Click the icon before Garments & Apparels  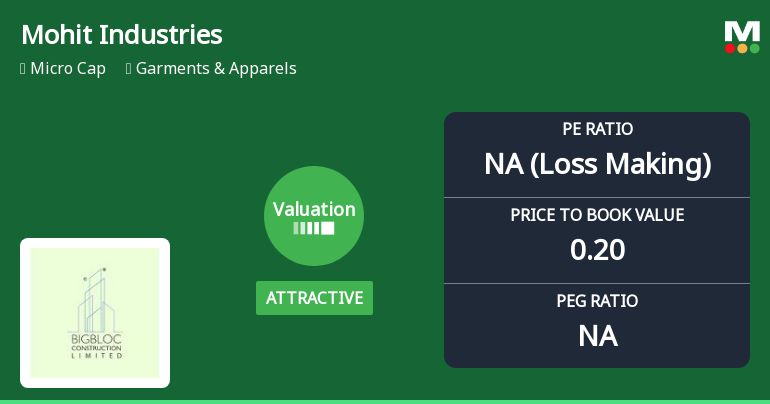(x=130, y=69)
